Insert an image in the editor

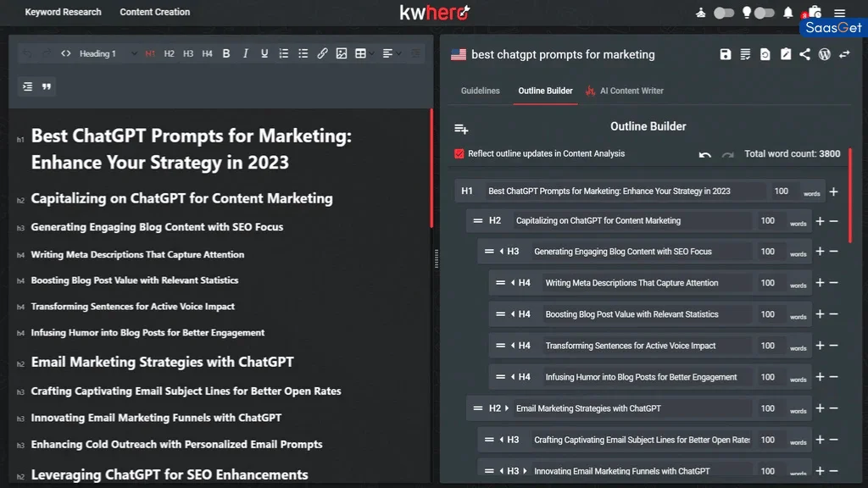pos(342,53)
